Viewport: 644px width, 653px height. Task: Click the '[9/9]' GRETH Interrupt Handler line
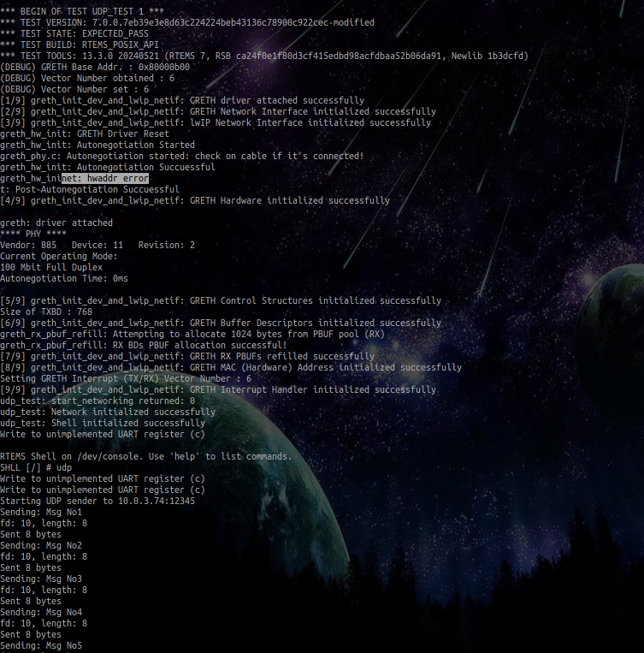pos(218,389)
